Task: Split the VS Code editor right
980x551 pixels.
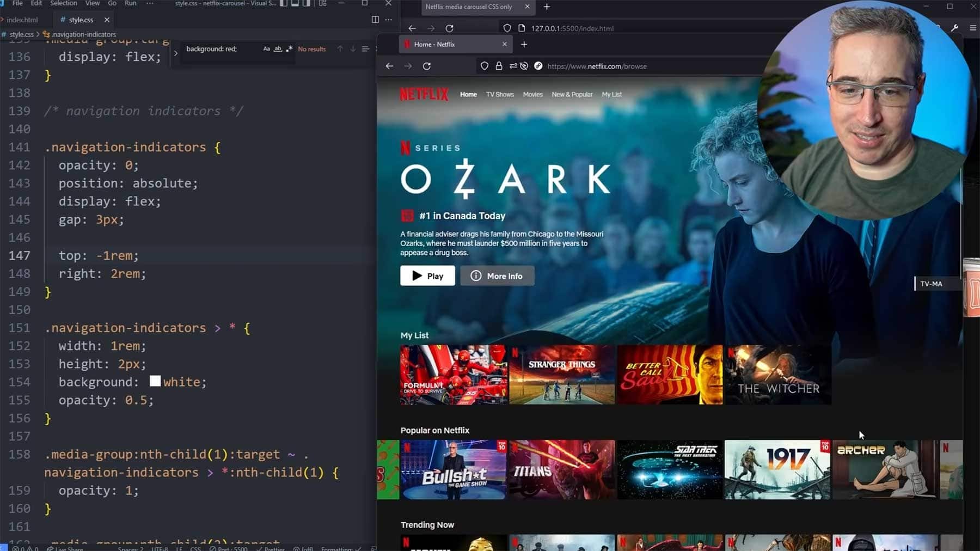Action: pos(375,20)
